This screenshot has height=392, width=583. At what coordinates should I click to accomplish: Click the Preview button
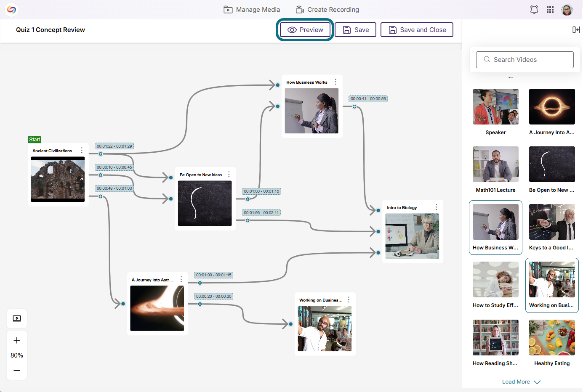(305, 30)
